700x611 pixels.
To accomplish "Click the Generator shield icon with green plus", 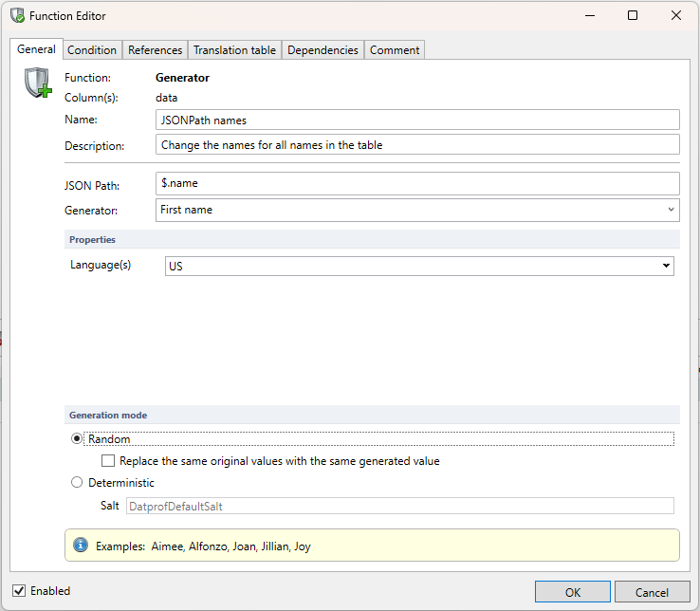I will [37, 84].
